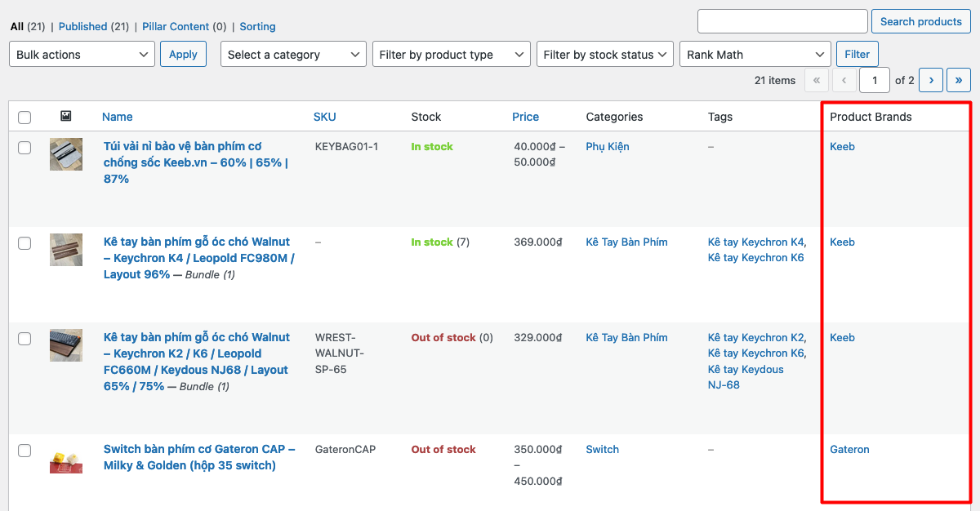This screenshot has width=980, height=511.
Task: Click the image column header icon
Action: (x=66, y=117)
